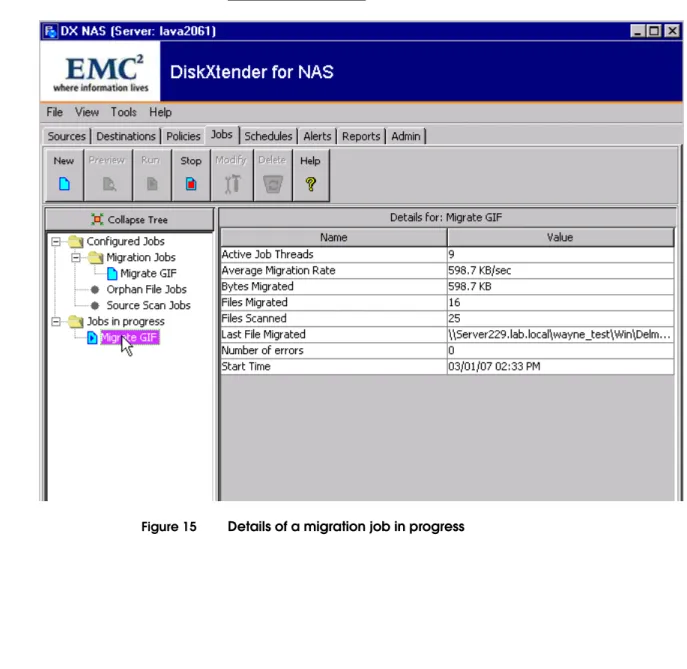The height and width of the screenshot is (669, 687).
Task: Select highlighted Migrate GIF in progress
Action: (129, 337)
